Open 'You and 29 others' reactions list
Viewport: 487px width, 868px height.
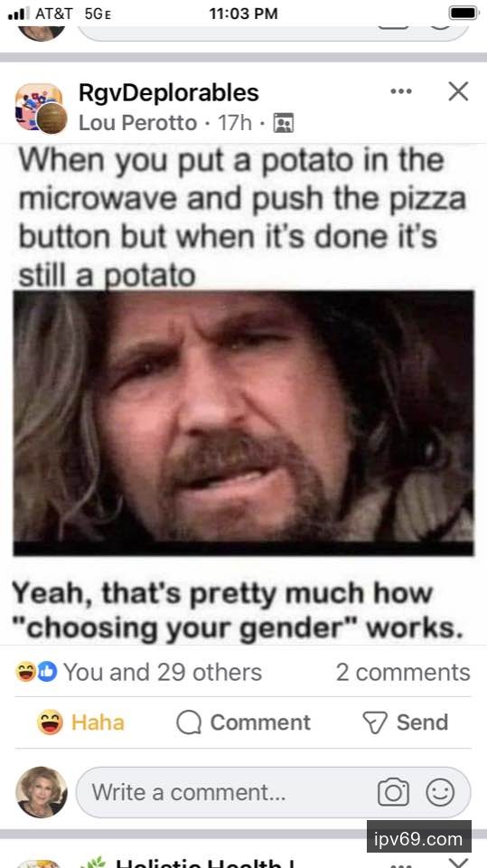(162, 672)
